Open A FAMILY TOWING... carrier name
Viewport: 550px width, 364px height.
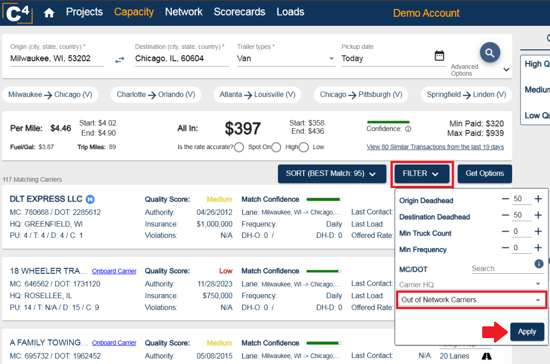pos(48,343)
